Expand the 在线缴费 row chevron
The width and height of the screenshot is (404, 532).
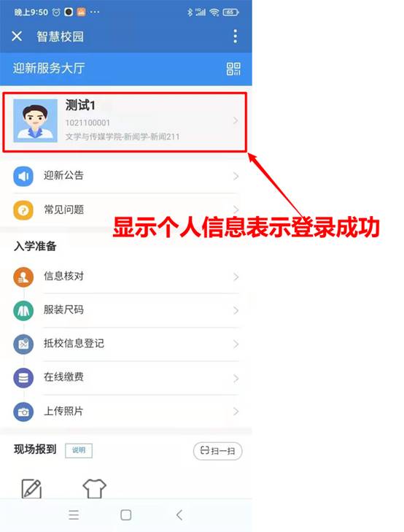click(236, 378)
